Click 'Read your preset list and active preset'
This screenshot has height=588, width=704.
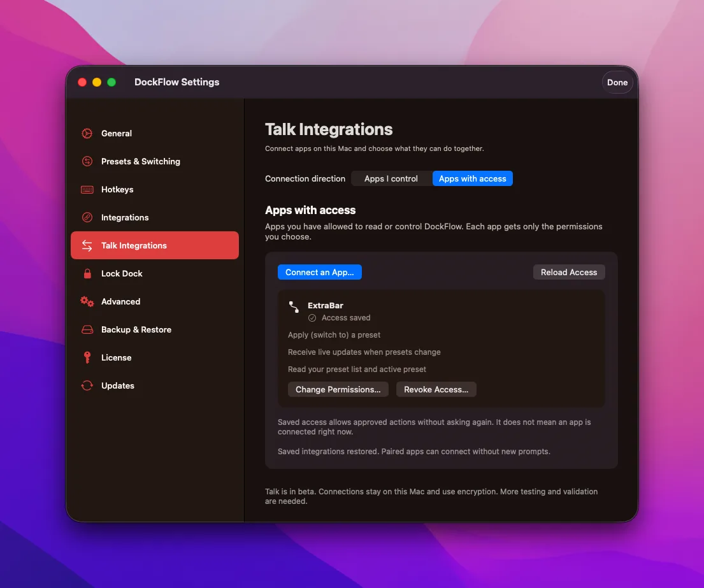coord(357,369)
